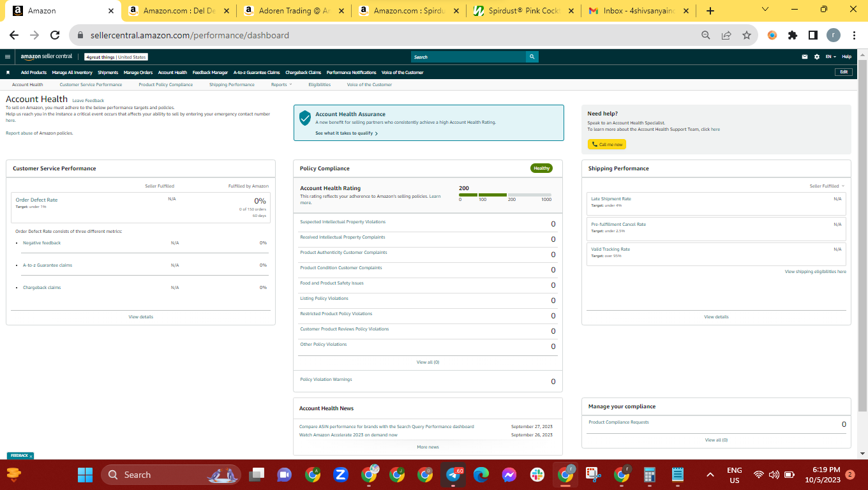Go back with the browser back arrow
The image size is (868, 490).
tap(14, 35)
